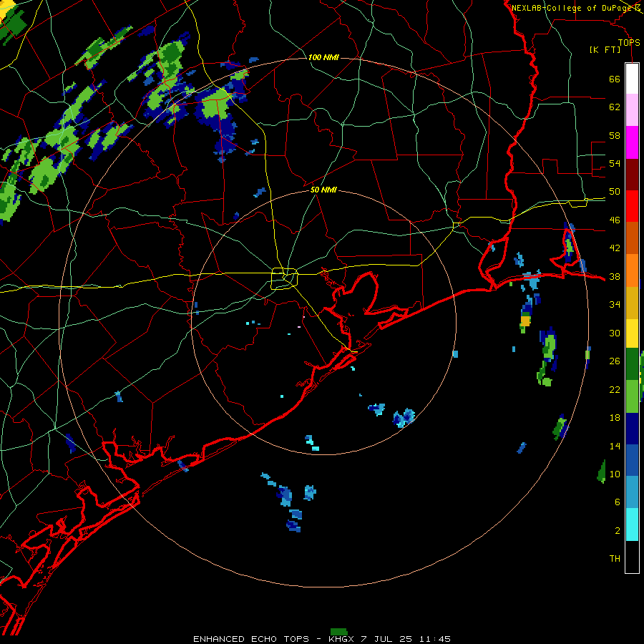Select the legend value "66"
The width and height of the screenshot is (644, 644).
(x=615, y=79)
